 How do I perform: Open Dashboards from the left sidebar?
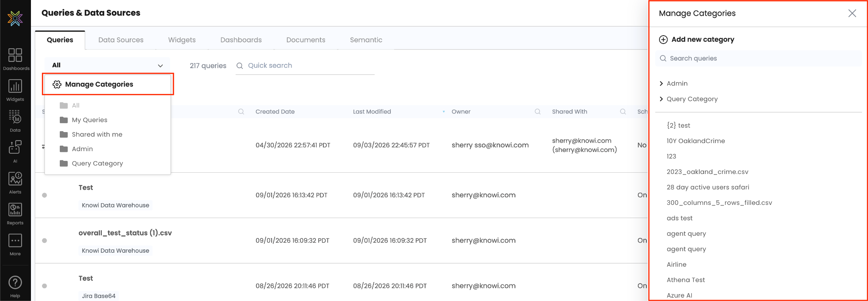click(15, 59)
